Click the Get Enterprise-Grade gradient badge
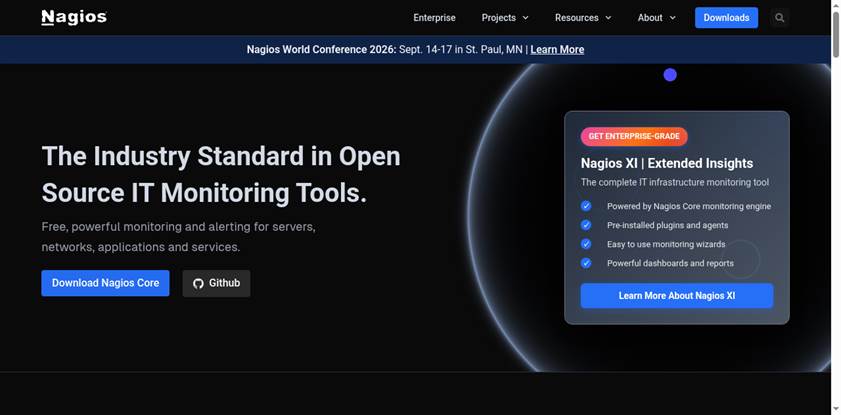The image size is (841, 415). click(634, 136)
